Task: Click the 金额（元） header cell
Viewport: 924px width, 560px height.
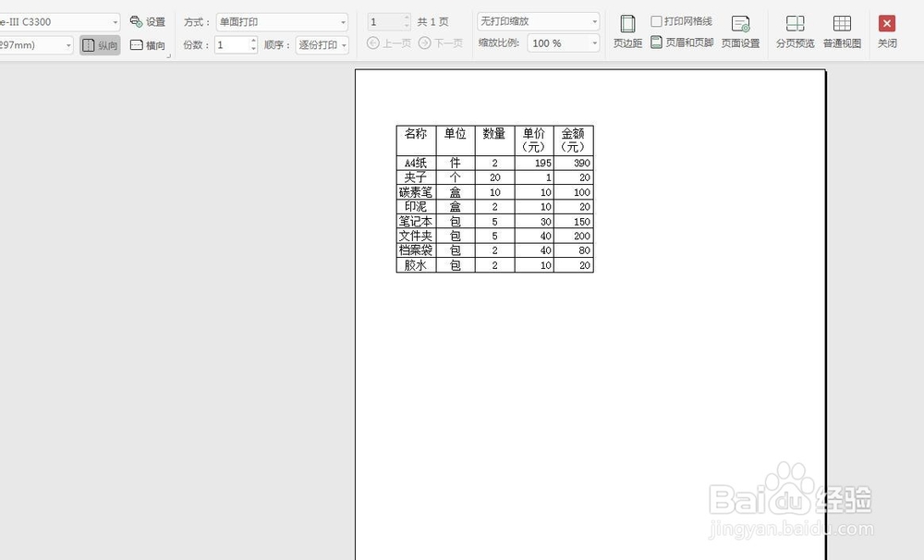Action: (574, 140)
